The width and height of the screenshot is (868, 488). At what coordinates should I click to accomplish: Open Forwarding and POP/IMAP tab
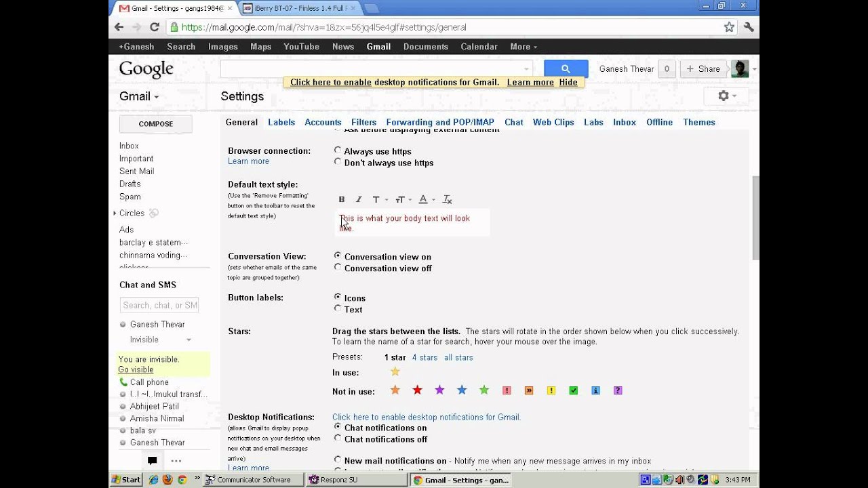[x=440, y=122]
